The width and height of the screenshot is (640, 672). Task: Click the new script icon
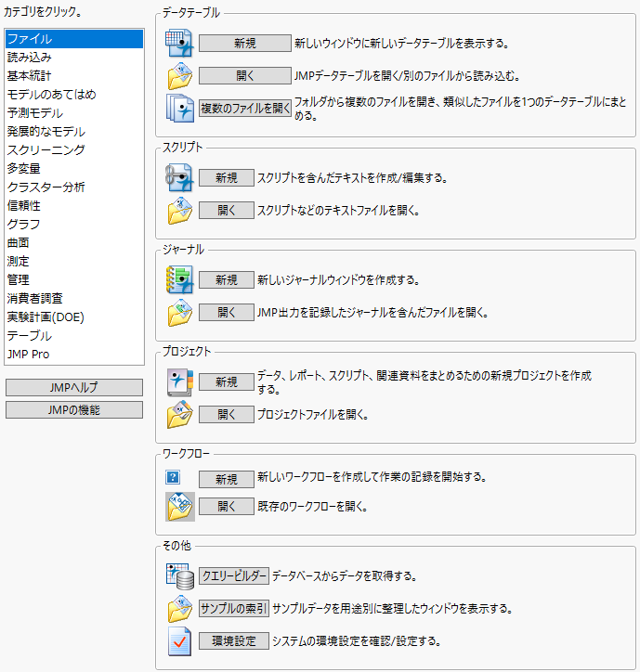179,177
